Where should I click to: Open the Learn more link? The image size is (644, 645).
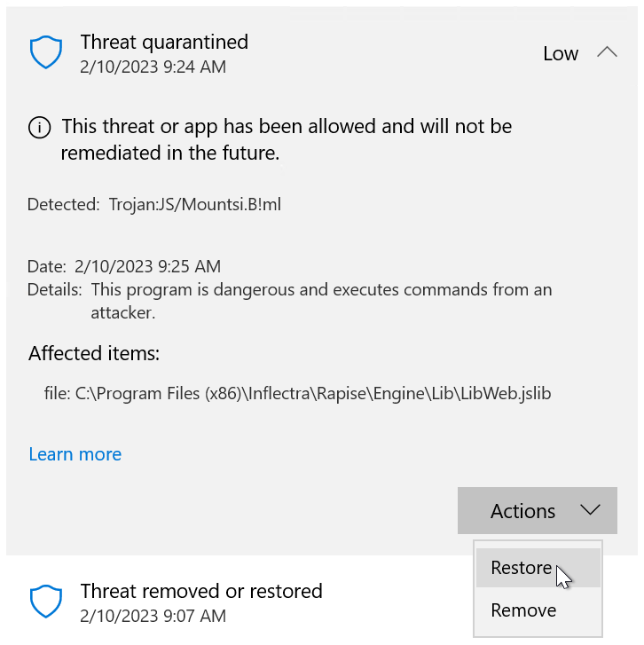point(75,454)
